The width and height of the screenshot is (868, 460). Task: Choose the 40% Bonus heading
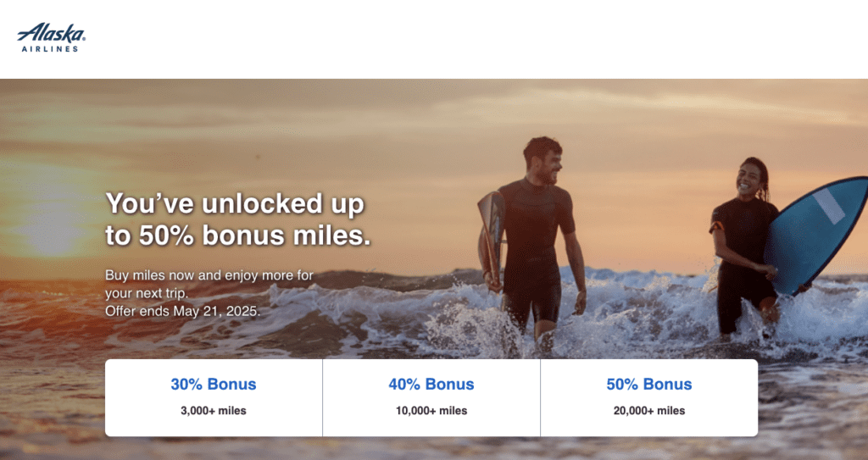(x=431, y=385)
